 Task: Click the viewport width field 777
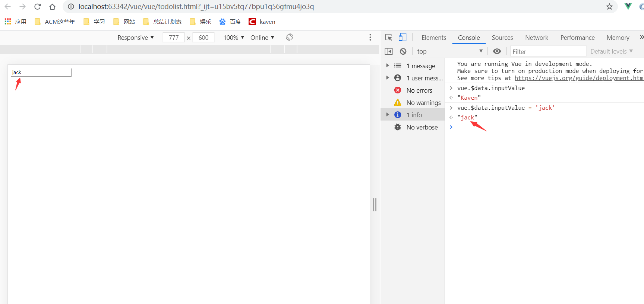(x=174, y=38)
